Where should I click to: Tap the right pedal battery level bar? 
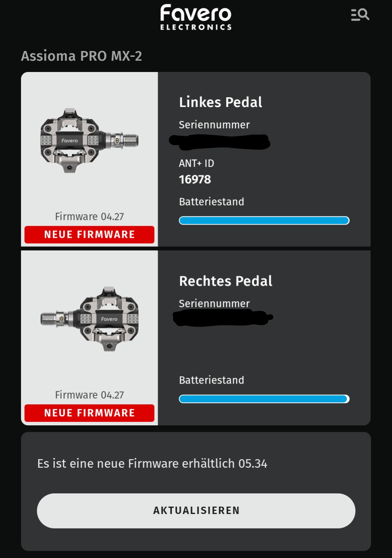264,399
